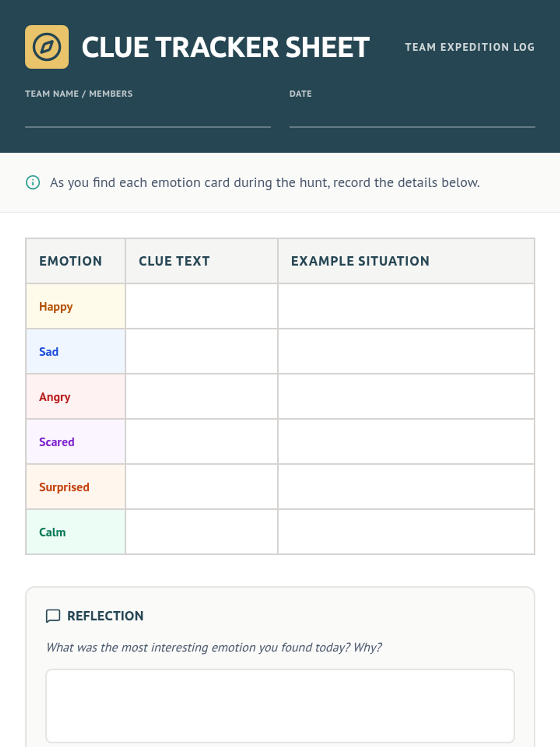Select the yellow Happy emotion cell
This screenshot has width=560, height=747.
[76, 306]
